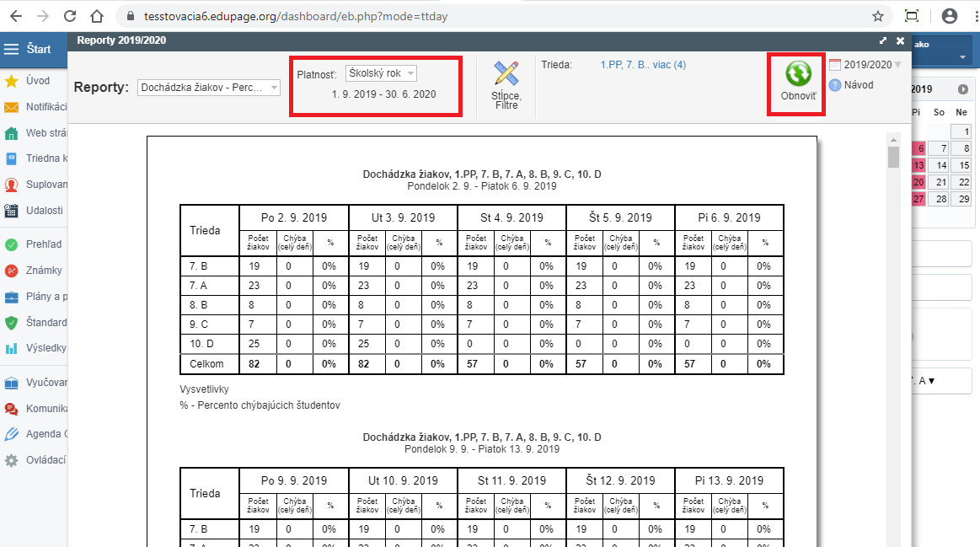This screenshot has width=980, height=547.
Task: Bookmark page with the star icon
Action: [x=877, y=16]
